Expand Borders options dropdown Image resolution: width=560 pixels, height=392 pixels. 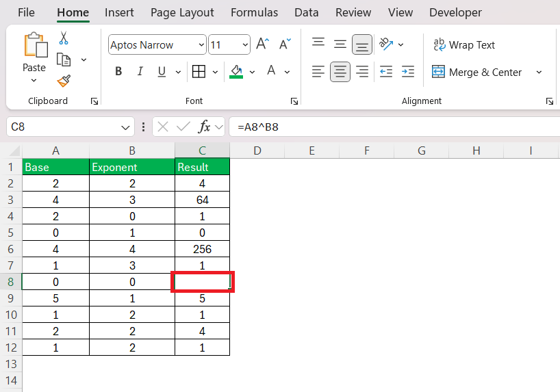pyautogui.click(x=215, y=72)
